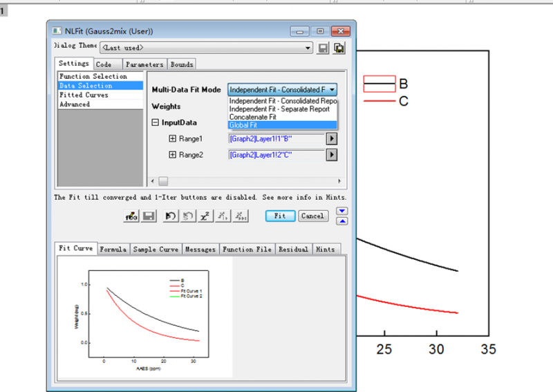Screen dimensions: 553x392
Task: Click the 1 iteration icon
Action: pos(223,216)
